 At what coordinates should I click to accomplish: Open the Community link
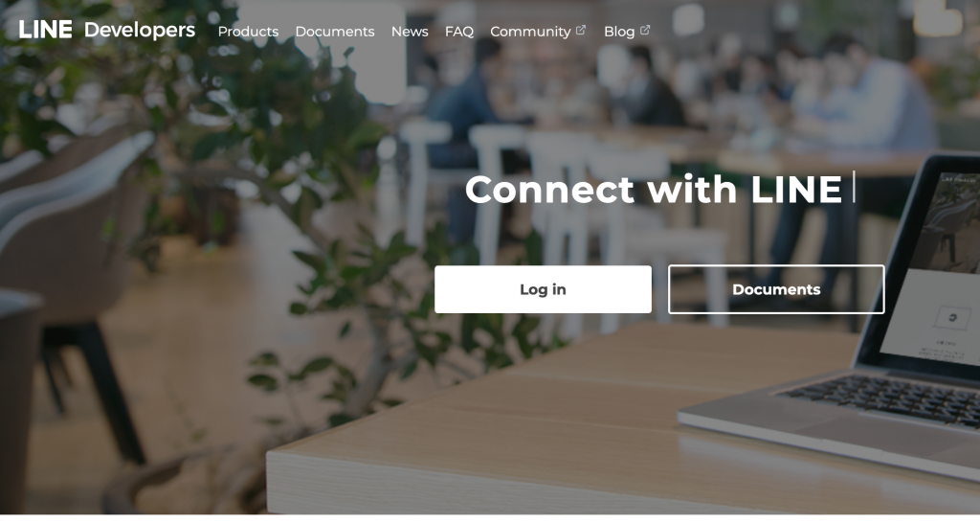(x=530, y=32)
